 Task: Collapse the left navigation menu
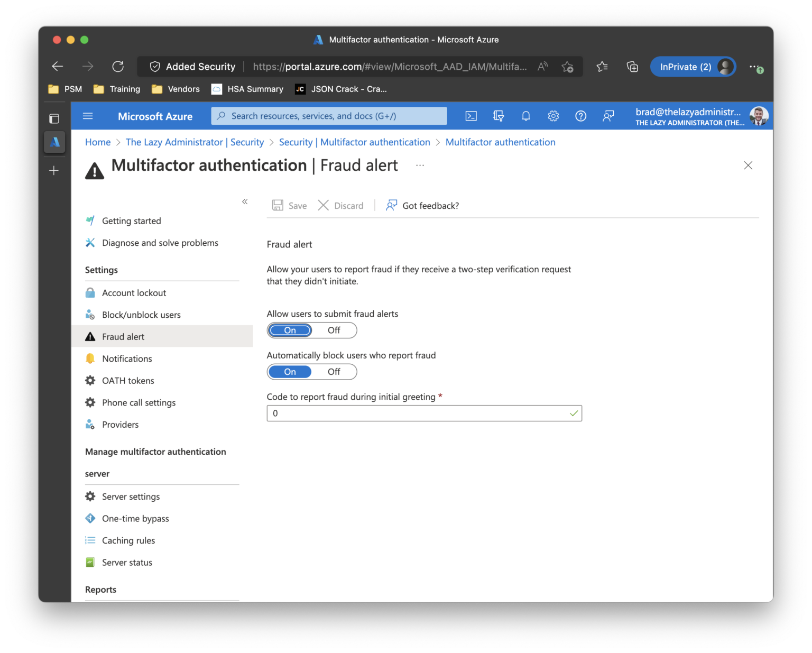tap(245, 201)
